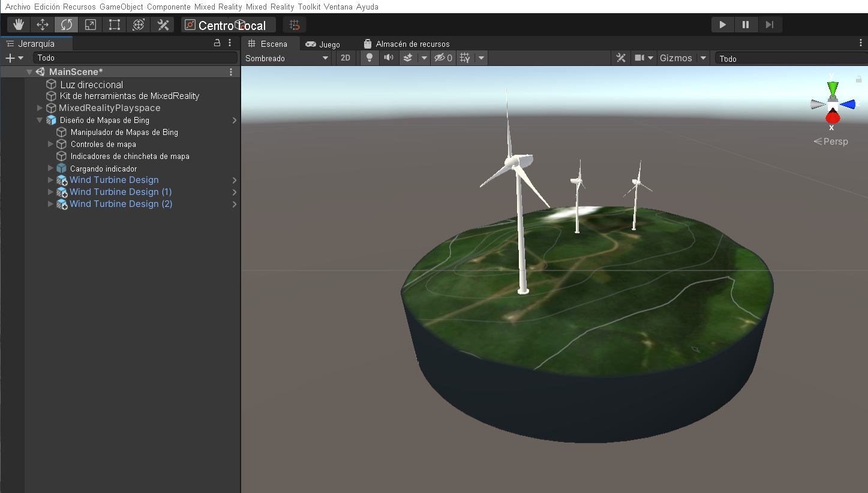
Task: Expand MixedRealityPlayspace node
Action: 40,108
